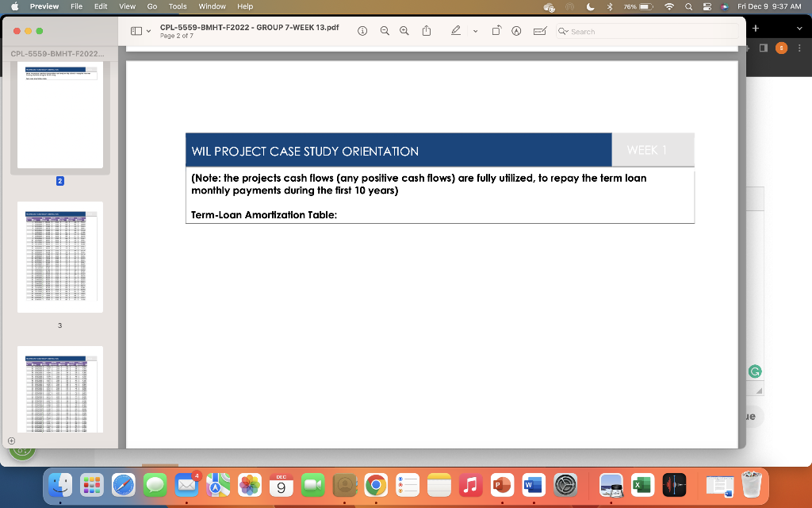Zoom in on the PDF page
This screenshot has width=812, height=508.
(x=404, y=31)
